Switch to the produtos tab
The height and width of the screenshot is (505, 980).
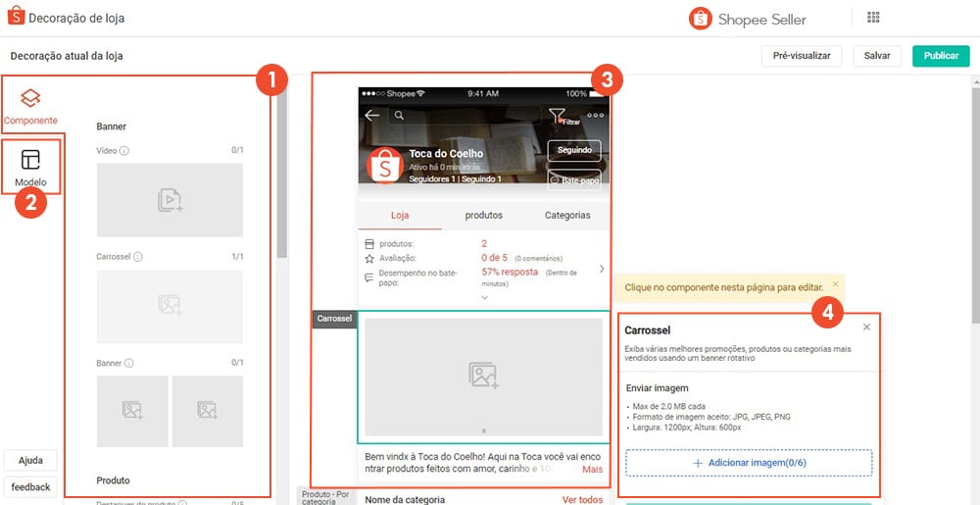click(484, 215)
